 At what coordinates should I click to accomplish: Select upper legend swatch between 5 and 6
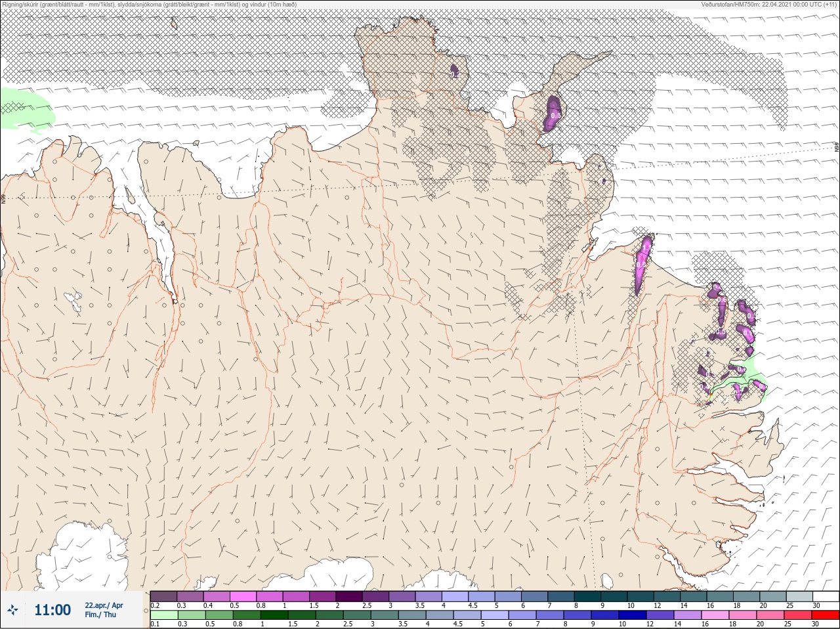(509, 596)
